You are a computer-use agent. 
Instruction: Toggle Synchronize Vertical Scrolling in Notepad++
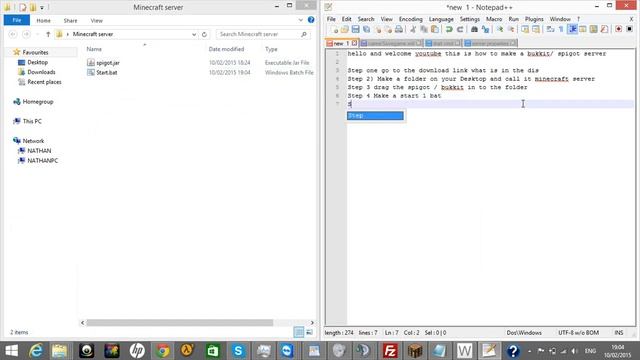525,29
